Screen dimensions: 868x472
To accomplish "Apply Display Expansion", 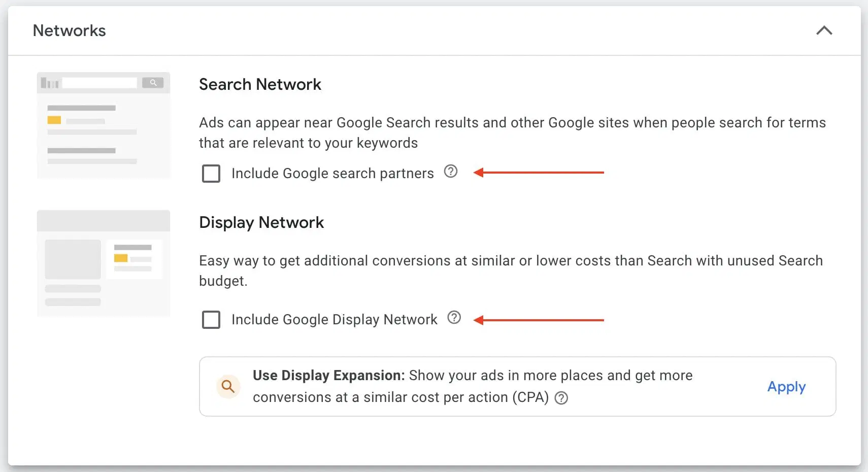I will click(786, 387).
